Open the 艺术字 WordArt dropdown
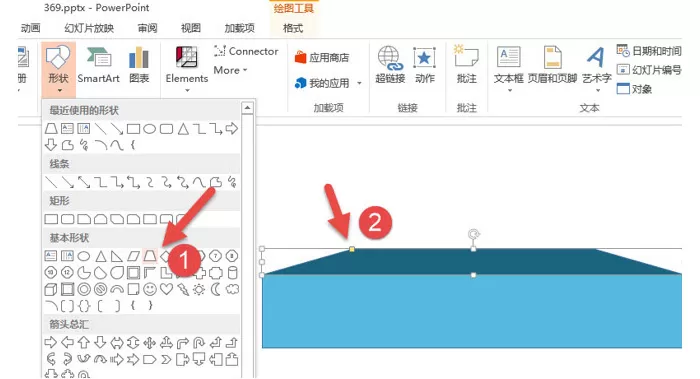 click(597, 91)
